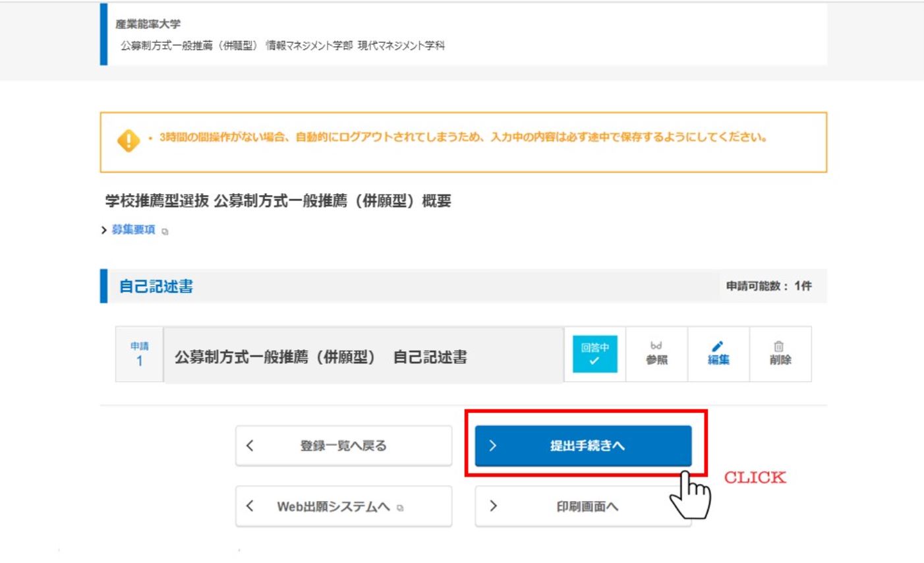The image size is (924, 563).
Task: Click the 参照 view icon
Action: point(656,345)
